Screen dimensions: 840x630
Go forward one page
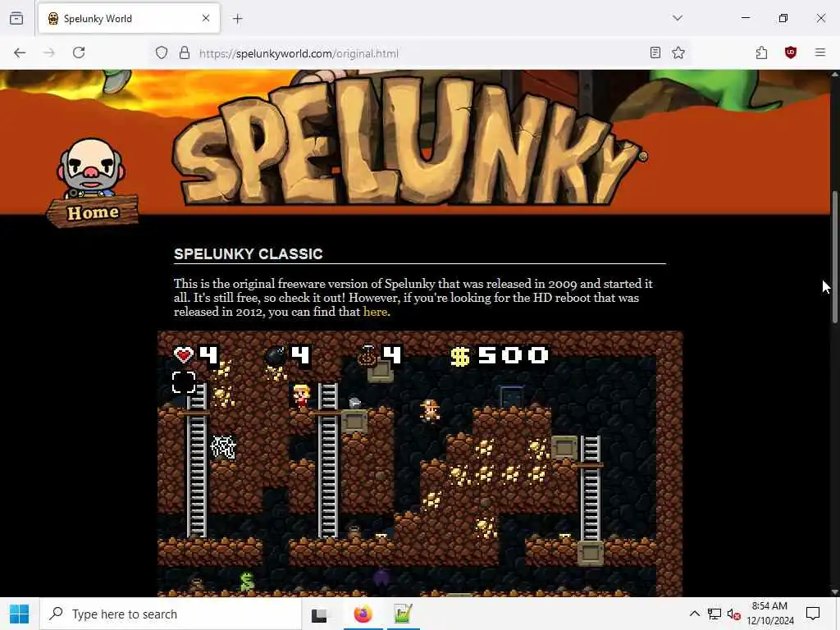tap(49, 52)
